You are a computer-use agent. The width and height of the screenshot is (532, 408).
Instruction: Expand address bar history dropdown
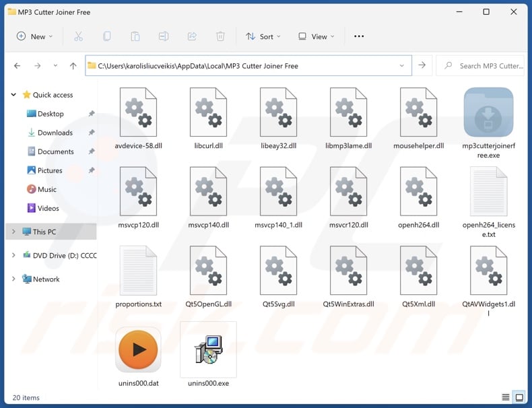pos(402,65)
